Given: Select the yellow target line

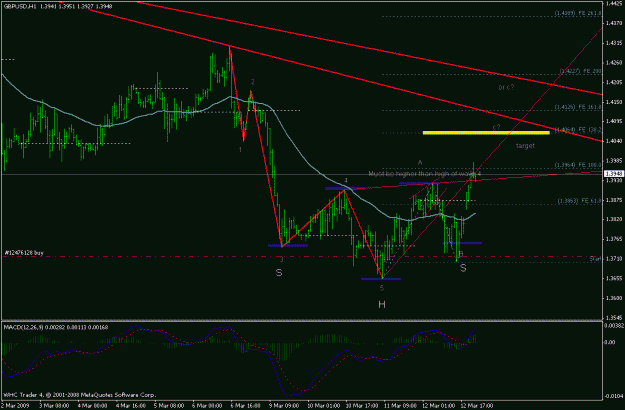Looking at the screenshot, I should tap(486, 133).
